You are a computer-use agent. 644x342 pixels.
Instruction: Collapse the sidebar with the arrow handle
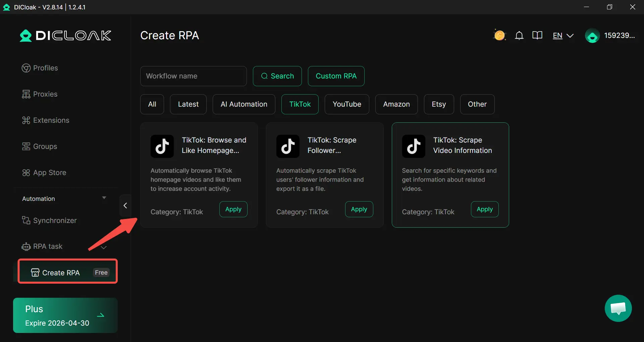click(125, 206)
